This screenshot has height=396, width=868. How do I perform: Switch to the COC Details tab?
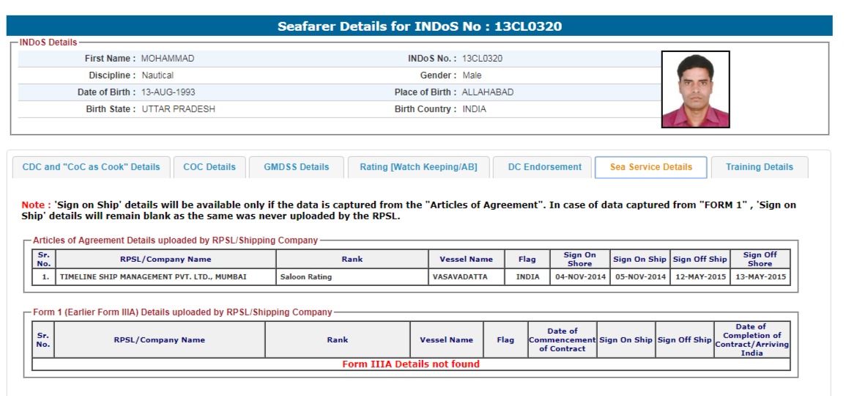(x=209, y=167)
